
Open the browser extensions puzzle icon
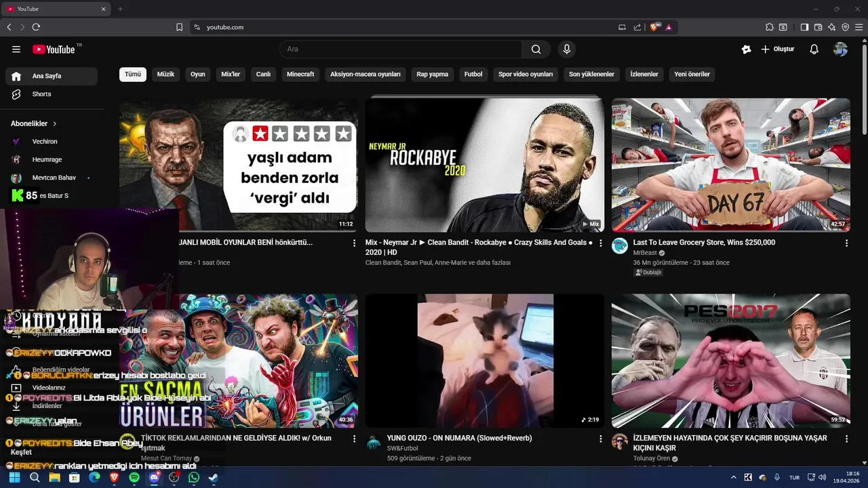(769, 27)
